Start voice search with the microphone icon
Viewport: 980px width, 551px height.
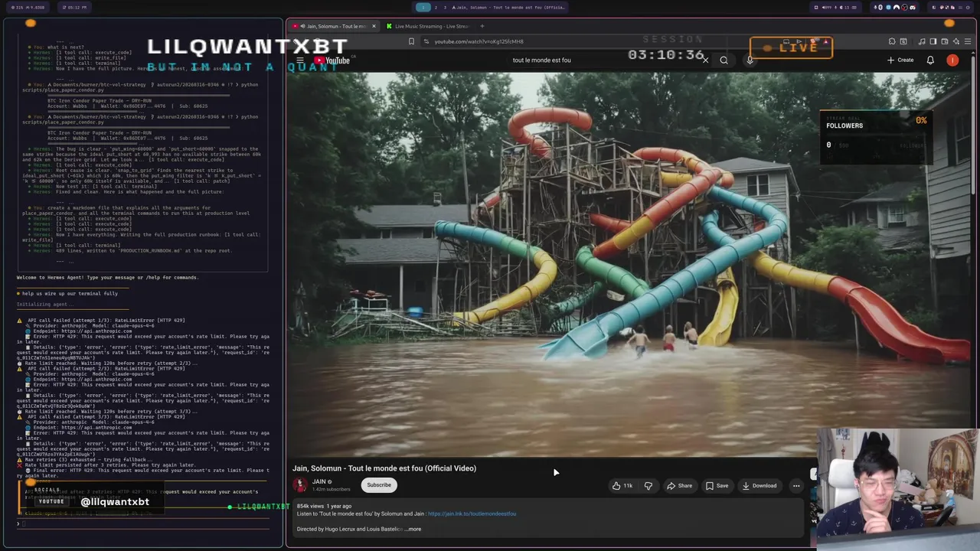[750, 60]
